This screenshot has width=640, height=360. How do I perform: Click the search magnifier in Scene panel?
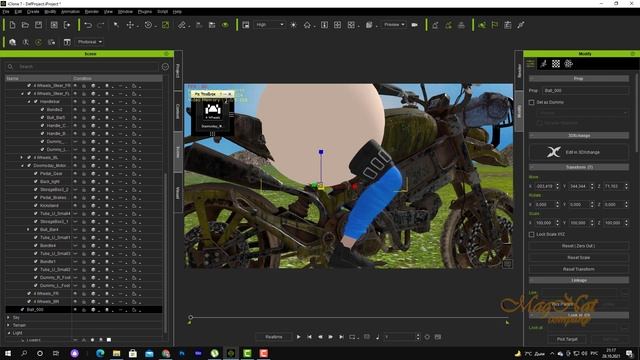[10, 67]
